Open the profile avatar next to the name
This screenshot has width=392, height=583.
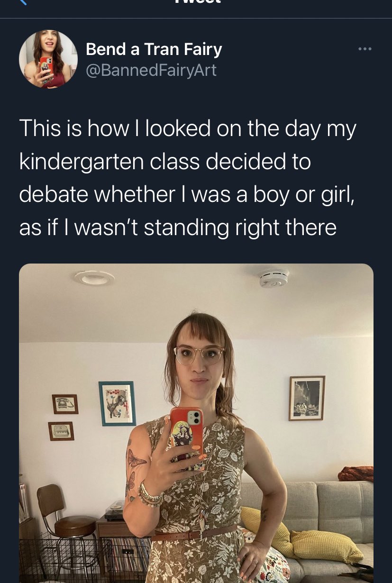48,59
